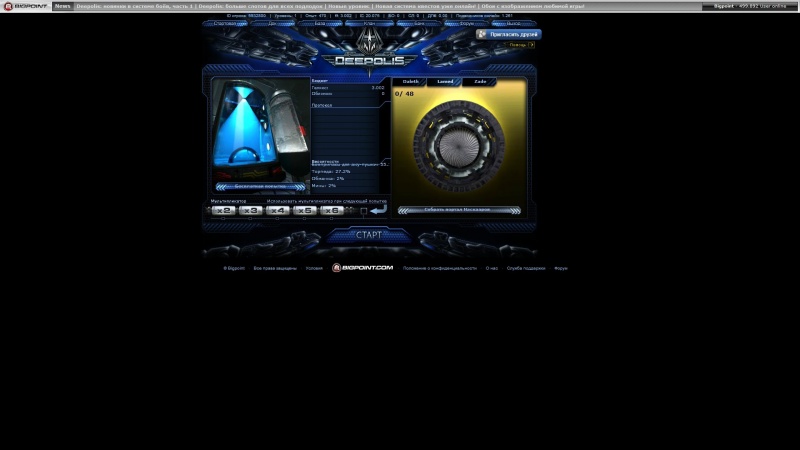Viewport: 800px width, 450px height.
Task: Select the x5 multiplier
Action: (305, 210)
